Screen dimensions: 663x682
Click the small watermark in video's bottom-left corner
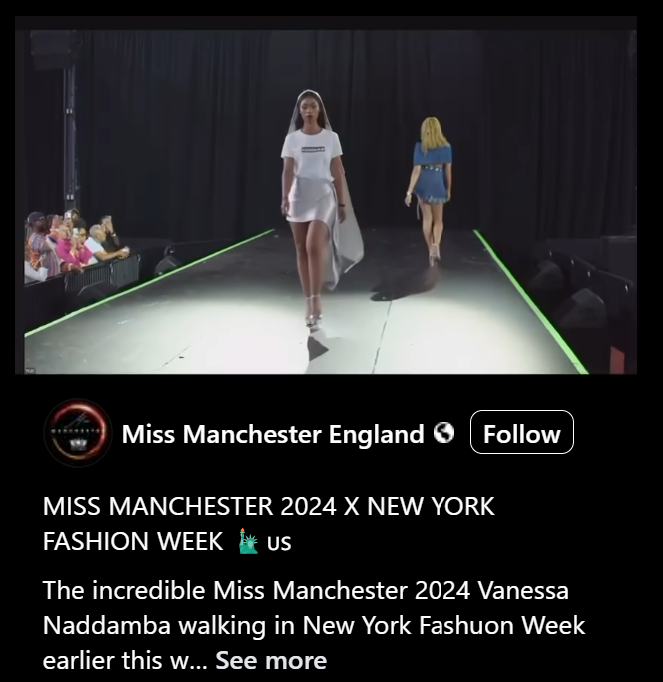[30, 370]
